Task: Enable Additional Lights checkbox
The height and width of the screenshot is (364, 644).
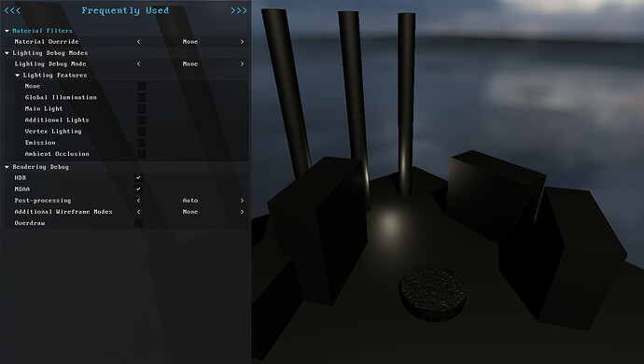Action: click(142, 120)
